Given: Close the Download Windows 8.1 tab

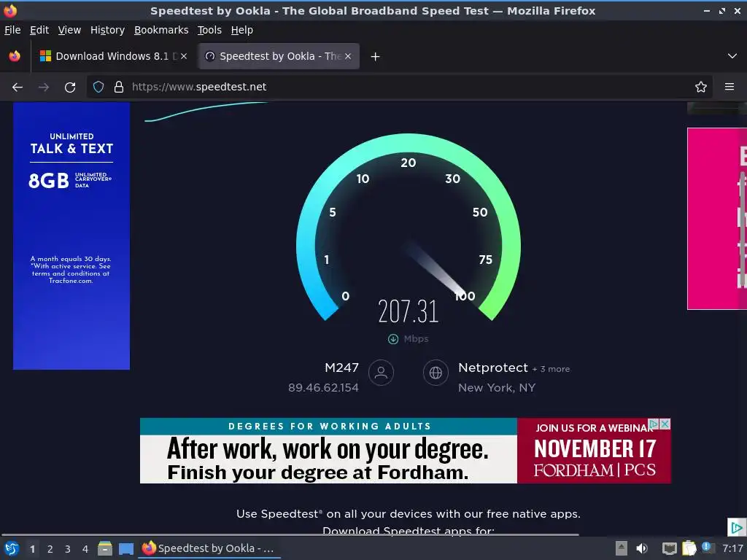Looking at the screenshot, I should click(x=184, y=56).
